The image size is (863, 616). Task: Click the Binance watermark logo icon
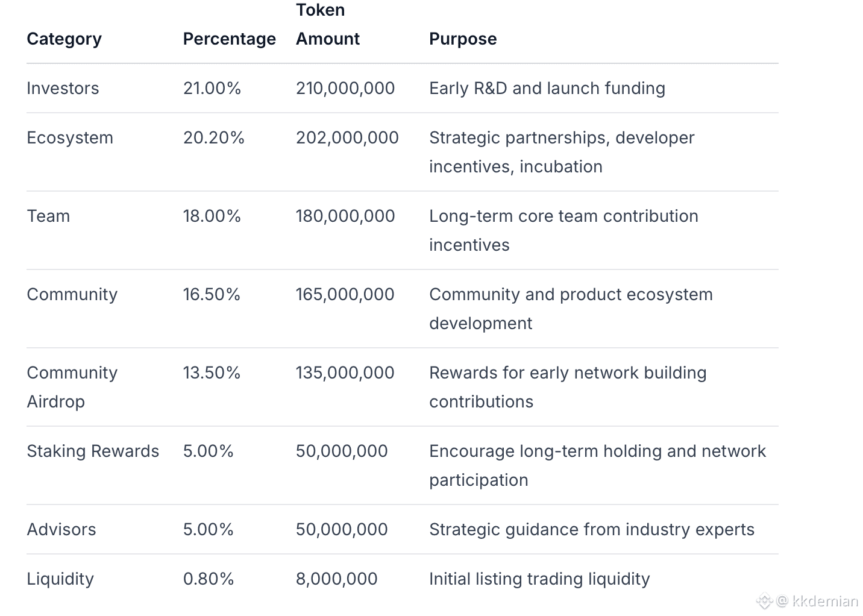(x=765, y=601)
